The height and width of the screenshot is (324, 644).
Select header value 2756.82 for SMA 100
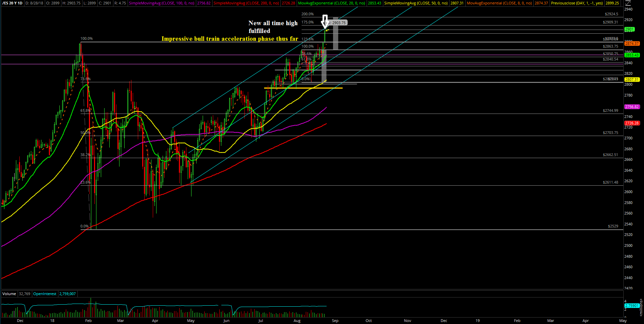pyautogui.click(x=204, y=3)
